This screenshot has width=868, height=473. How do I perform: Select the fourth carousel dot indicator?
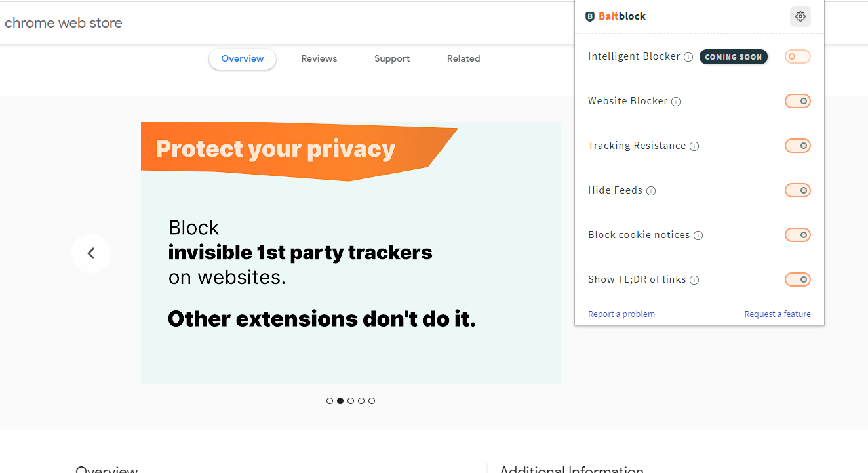361,401
